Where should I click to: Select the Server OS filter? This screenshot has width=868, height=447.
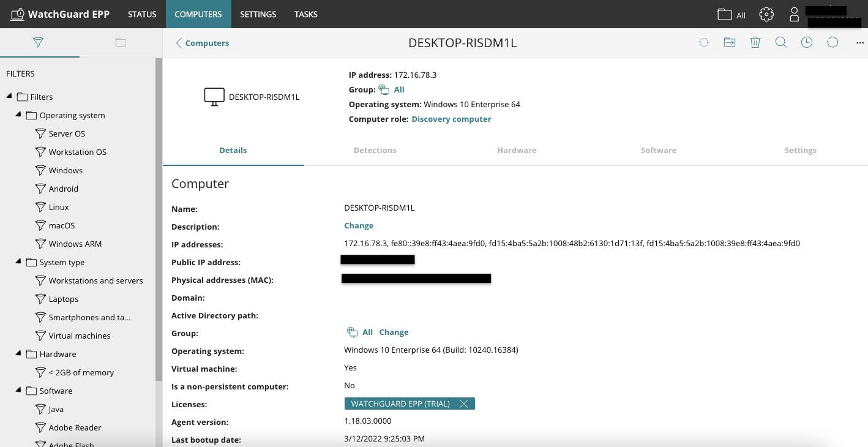tap(67, 133)
